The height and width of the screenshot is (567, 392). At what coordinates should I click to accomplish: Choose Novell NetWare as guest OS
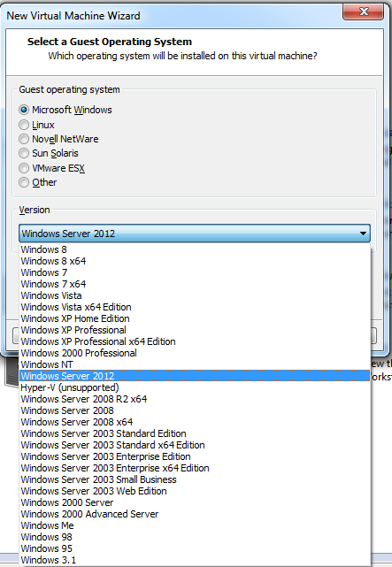coord(24,139)
